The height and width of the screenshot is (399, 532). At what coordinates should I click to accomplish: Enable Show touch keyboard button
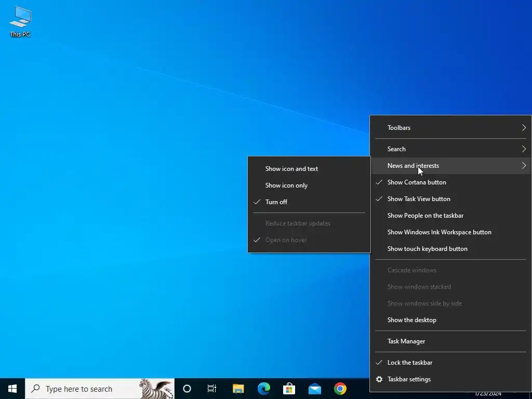(x=450, y=249)
